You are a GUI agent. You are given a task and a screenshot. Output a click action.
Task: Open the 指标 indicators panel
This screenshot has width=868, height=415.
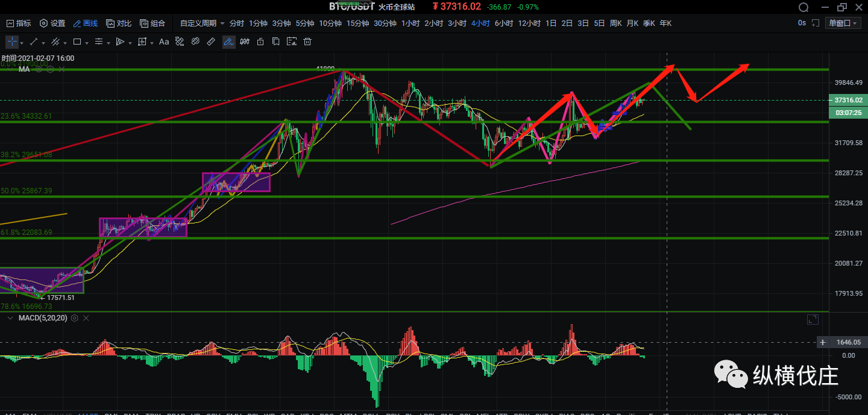[19, 23]
